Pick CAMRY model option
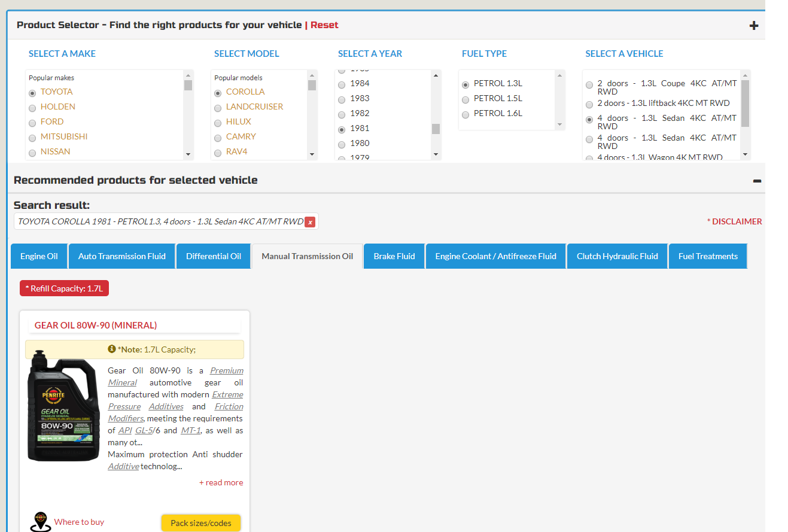Image resolution: width=788 pixels, height=532 pixels. pos(218,138)
